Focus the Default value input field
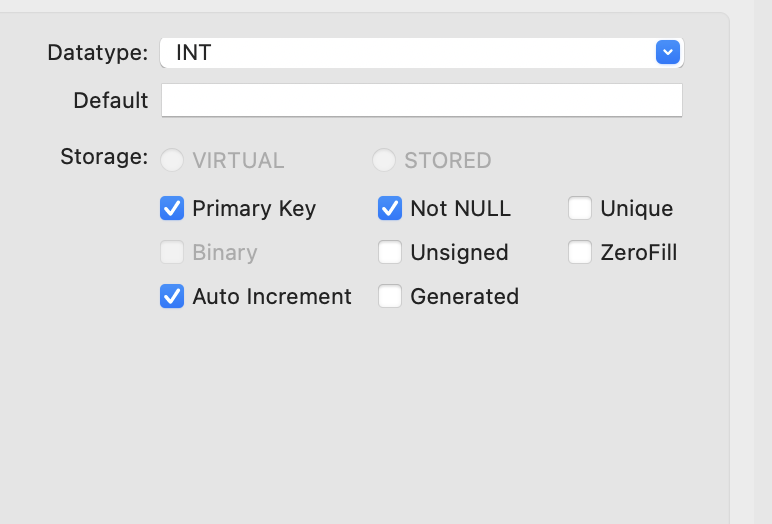Screen dimensions: 772x524 [x=422, y=100]
